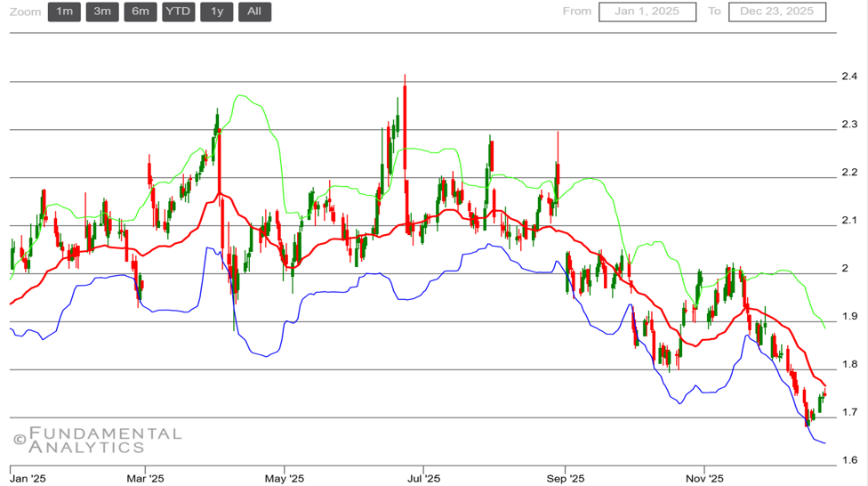Screen dimensions: 868x486
Task: Click the Jul '25 x-axis label
Action: (422, 478)
